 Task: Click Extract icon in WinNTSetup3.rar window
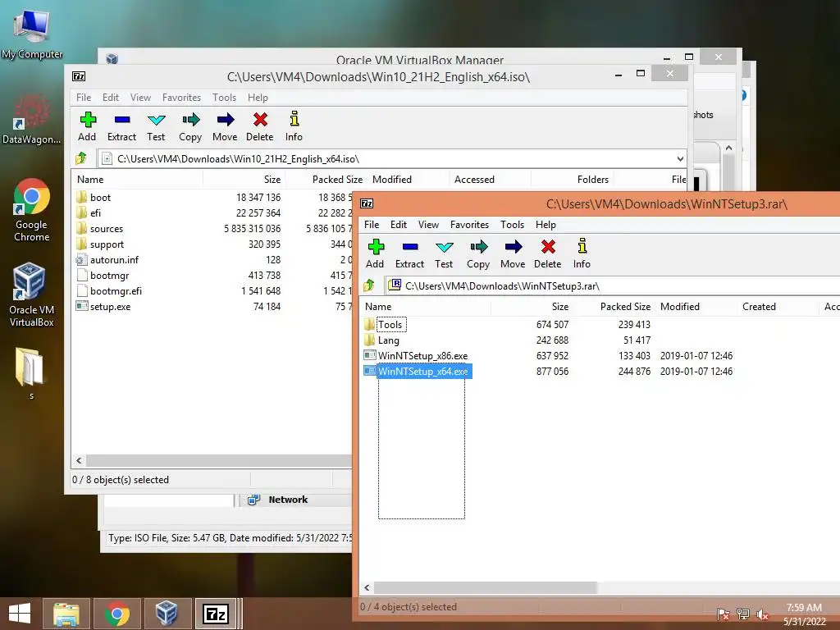click(410, 247)
